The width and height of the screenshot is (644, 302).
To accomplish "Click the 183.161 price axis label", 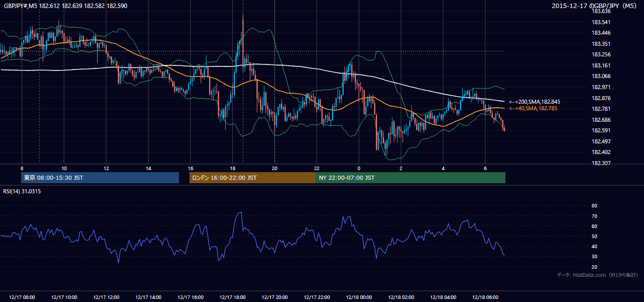I will pyautogui.click(x=601, y=65).
